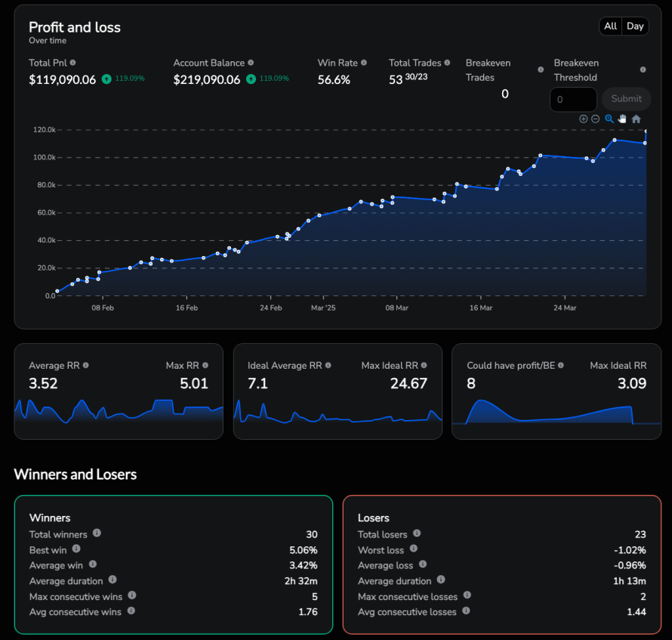Click info icon beside Win Rate
672x640 pixels.
[364, 63]
